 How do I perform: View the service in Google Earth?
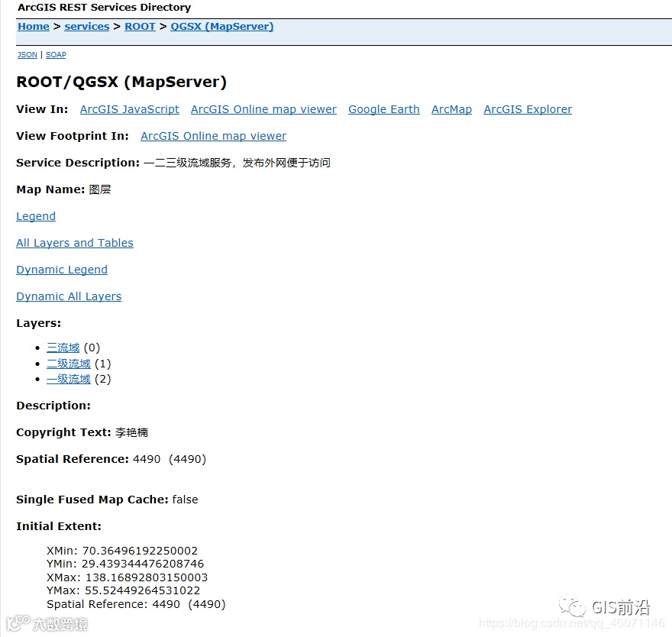pyautogui.click(x=384, y=109)
